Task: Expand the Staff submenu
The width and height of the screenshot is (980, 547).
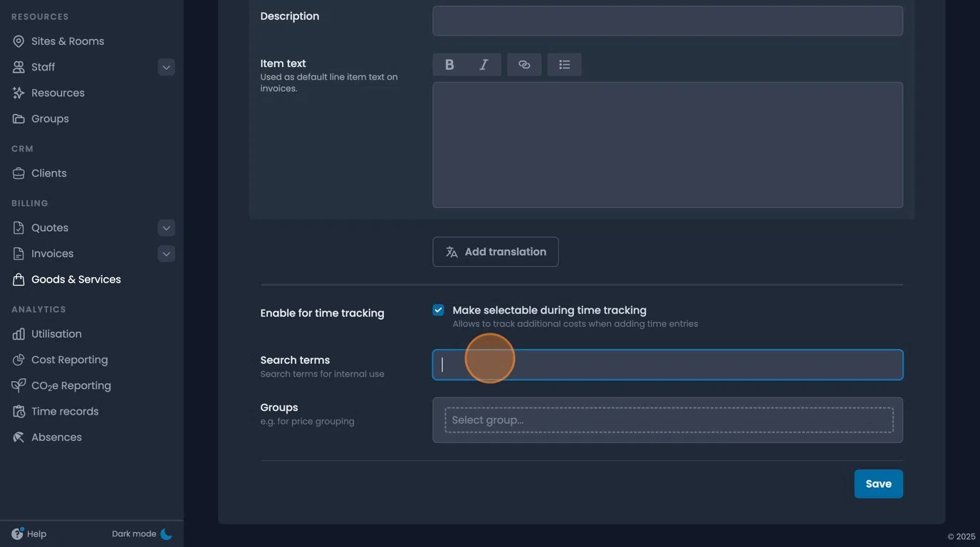Action: tap(166, 66)
